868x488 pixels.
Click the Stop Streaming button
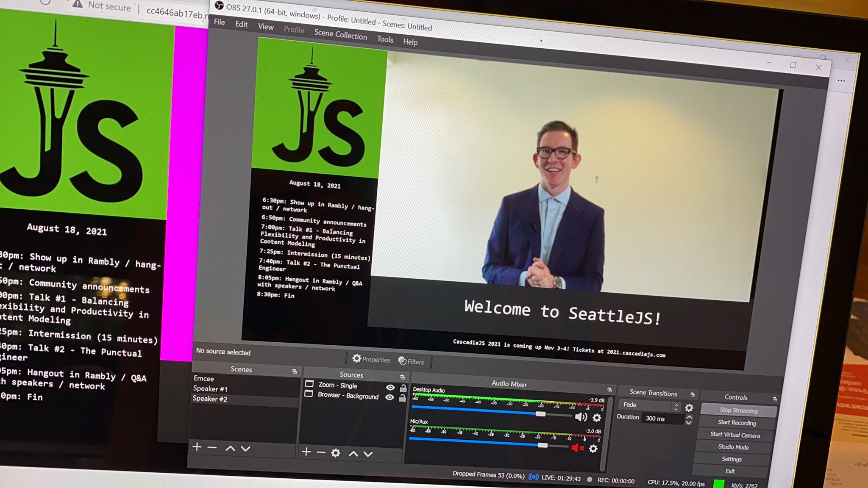pos(739,410)
